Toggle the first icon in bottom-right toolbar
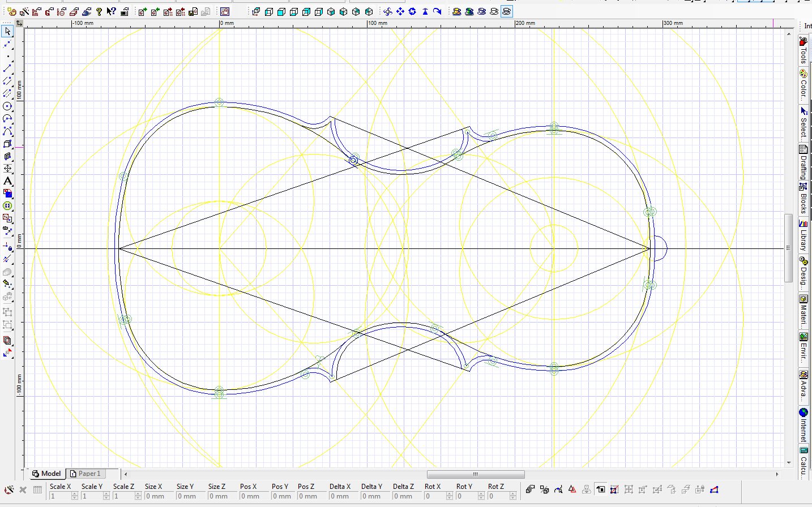 (x=530, y=489)
